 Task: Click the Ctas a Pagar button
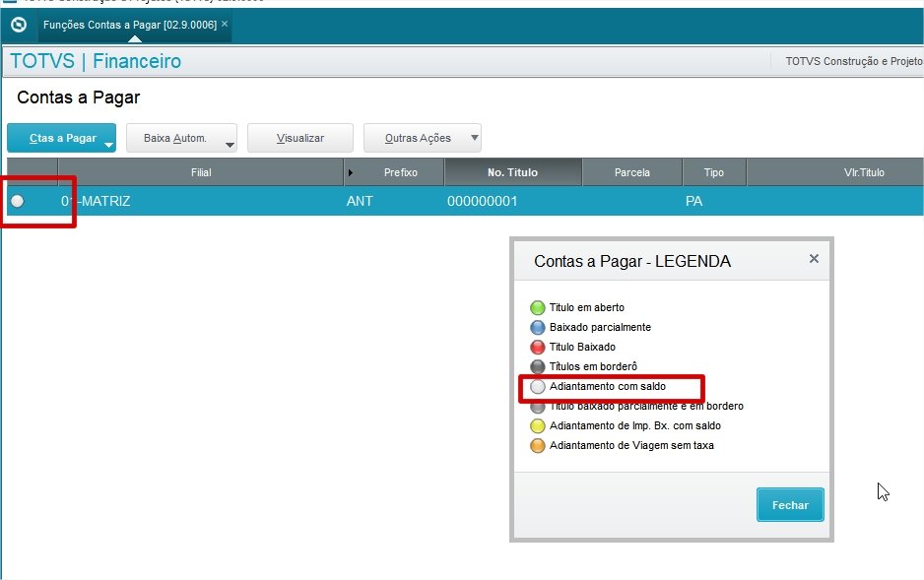[x=61, y=138]
